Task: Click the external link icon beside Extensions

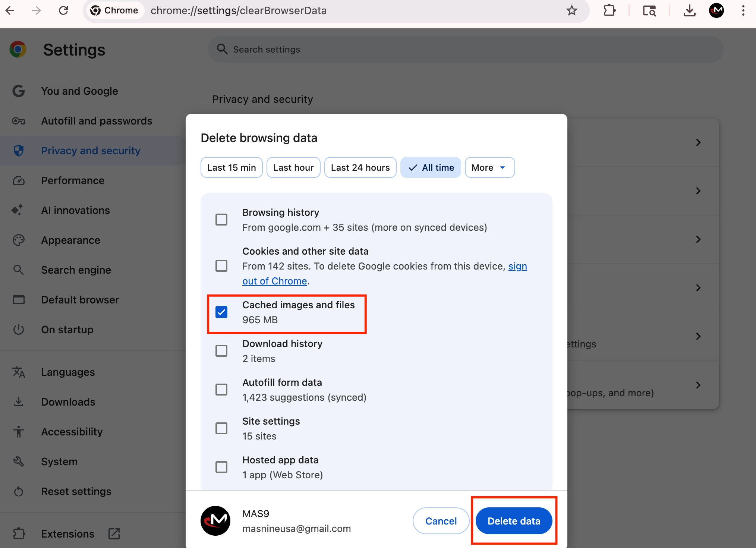Action: coord(113,533)
